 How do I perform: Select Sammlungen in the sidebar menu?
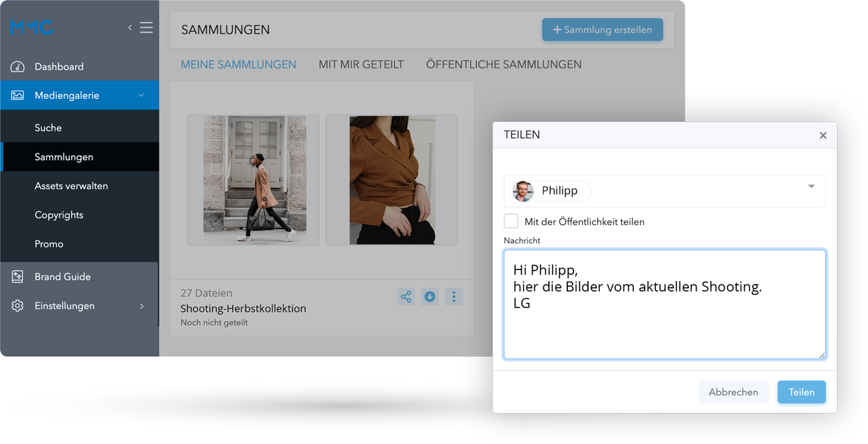tap(64, 157)
